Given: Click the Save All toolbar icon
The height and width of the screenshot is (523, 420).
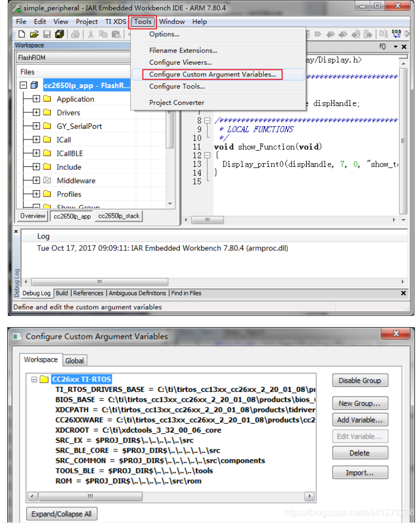Looking at the screenshot, I should coord(59,34).
